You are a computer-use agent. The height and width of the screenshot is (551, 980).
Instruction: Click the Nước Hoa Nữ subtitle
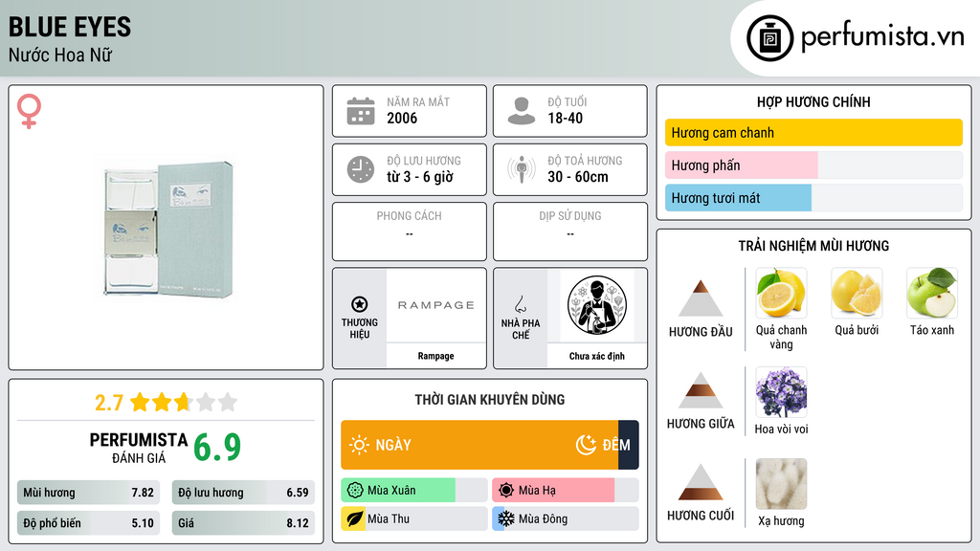click(x=60, y=55)
